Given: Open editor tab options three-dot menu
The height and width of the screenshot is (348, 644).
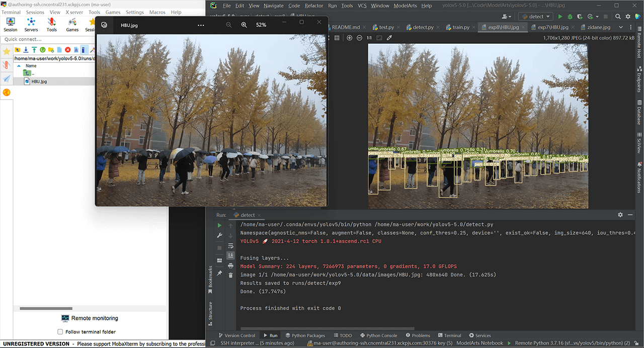Looking at the screenshot, I should pos(631,27).
